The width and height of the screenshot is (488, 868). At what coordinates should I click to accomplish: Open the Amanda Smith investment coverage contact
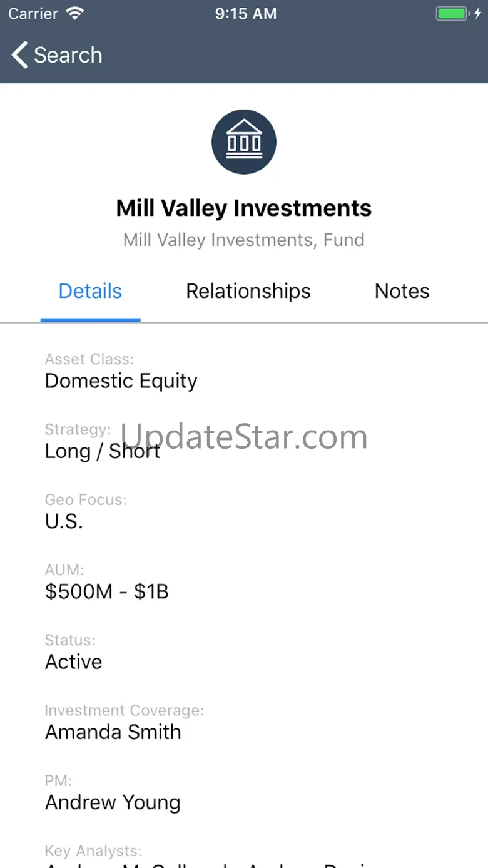click(x=113, y=732)
